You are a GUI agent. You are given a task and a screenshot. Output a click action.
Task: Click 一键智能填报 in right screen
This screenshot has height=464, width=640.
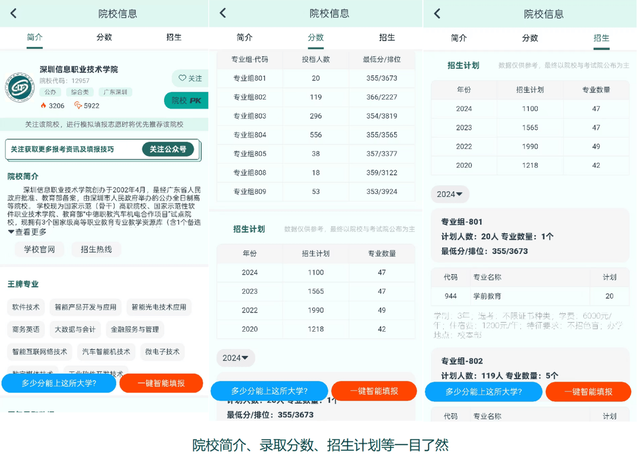588,392
